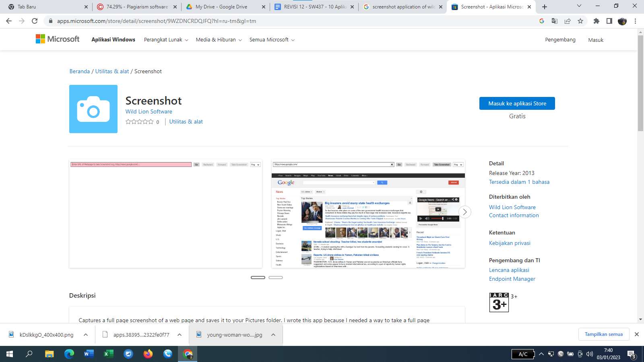Screen dimensions: 644x362
Task: Open the tab search chevron
Action: 579,6
